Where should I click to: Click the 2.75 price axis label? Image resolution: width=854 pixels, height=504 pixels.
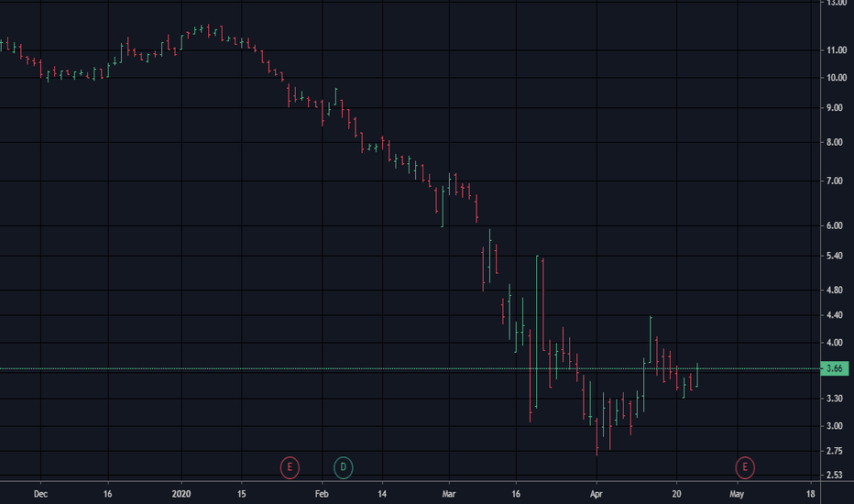pos(835,451)
